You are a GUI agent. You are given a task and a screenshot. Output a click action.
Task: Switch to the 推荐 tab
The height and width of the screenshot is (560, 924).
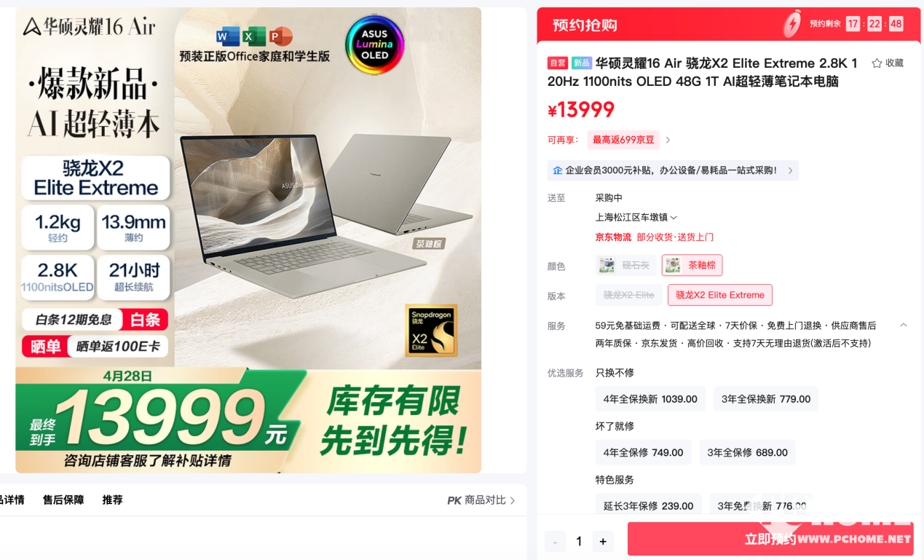point(112,500)
